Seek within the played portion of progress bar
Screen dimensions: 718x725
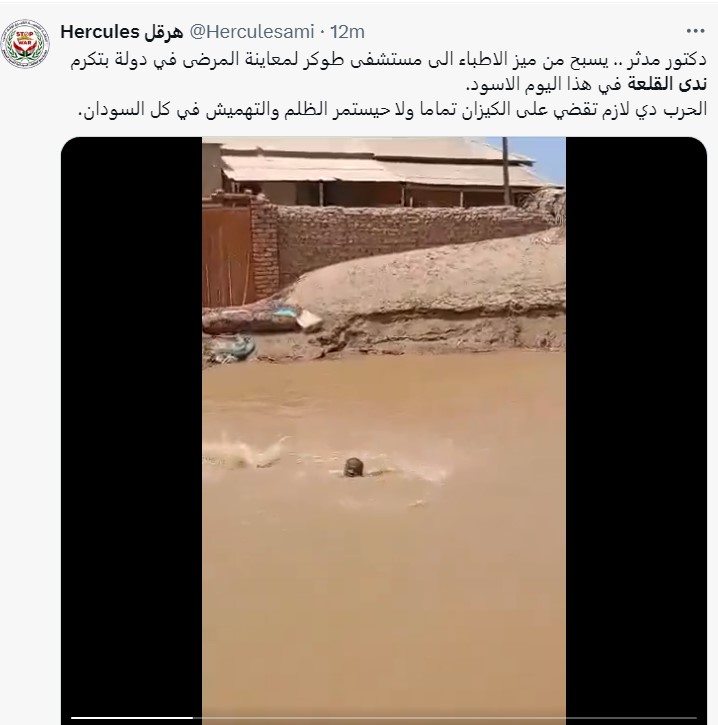tap(132, 718)
